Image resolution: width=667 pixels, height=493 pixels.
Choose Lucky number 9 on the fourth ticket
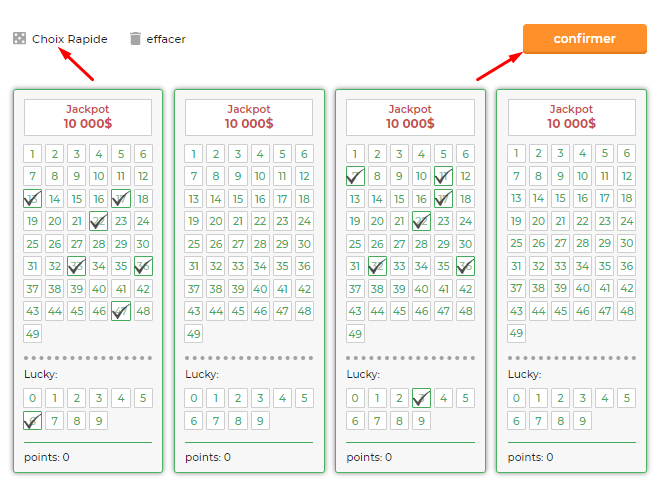[582, 421]
